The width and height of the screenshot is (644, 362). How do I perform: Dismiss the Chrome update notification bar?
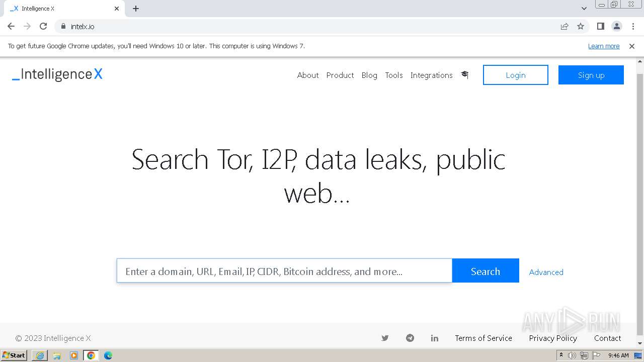[632, 46]
